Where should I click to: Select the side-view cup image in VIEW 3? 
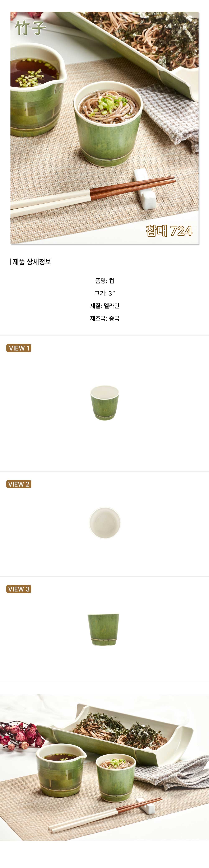[x=104, y=630]
